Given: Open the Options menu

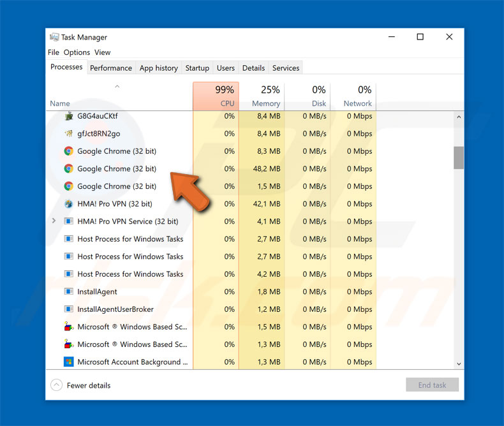Looking at the screenshot, I should (77, 52).
